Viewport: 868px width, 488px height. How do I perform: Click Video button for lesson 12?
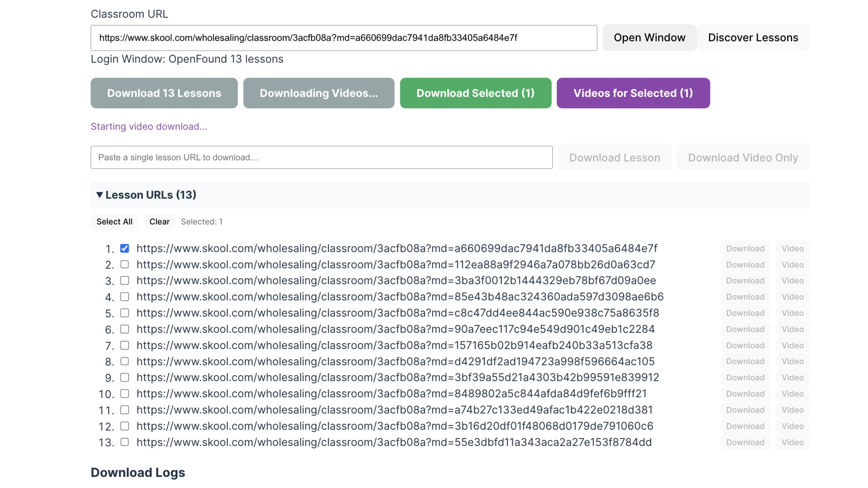click(x=792, y=426)
